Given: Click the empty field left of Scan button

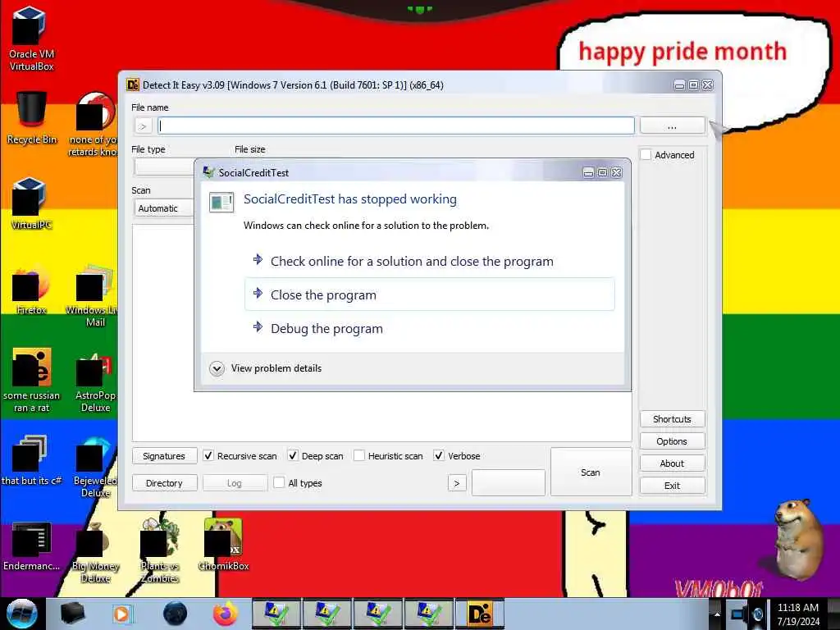Looking at the screenshot, I should [x=509, y=482].
